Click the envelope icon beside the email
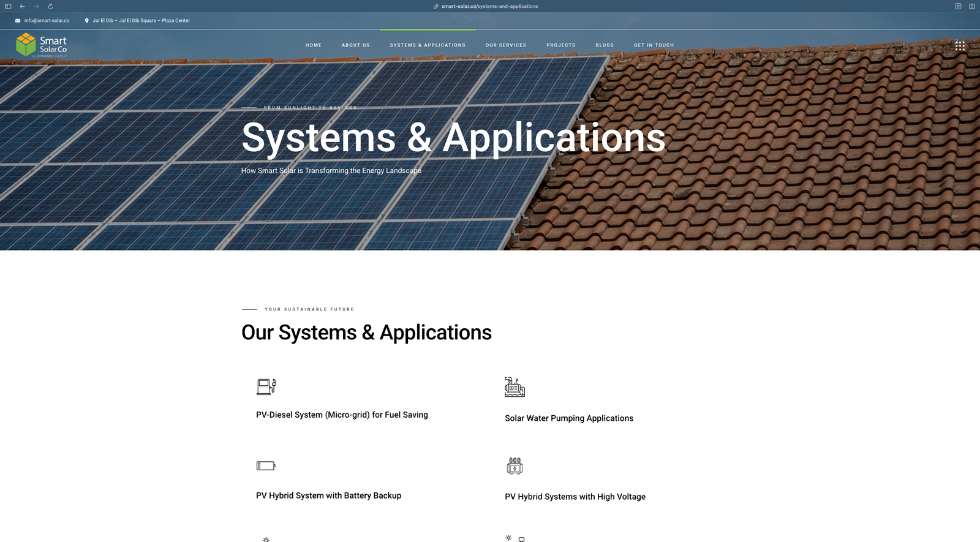 [18, 21]
